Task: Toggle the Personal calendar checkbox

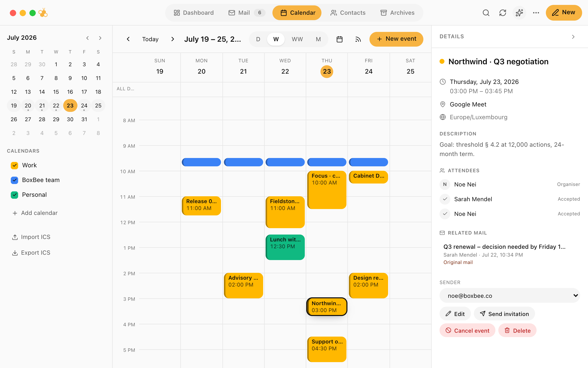Action: click(x=14, y=195)
